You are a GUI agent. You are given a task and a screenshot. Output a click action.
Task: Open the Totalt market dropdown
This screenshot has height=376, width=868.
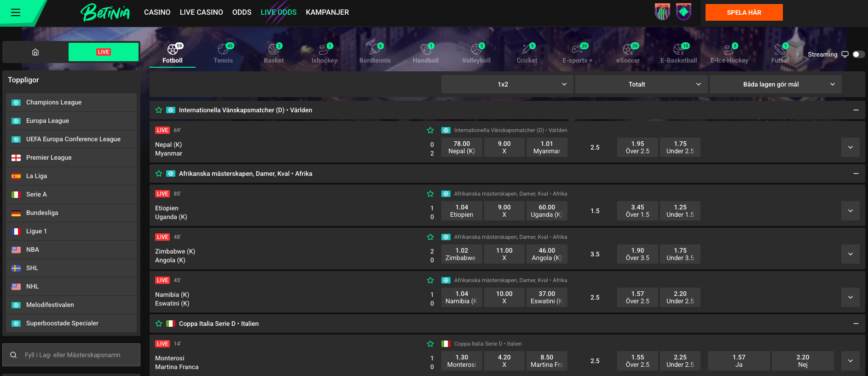point(641,84)
